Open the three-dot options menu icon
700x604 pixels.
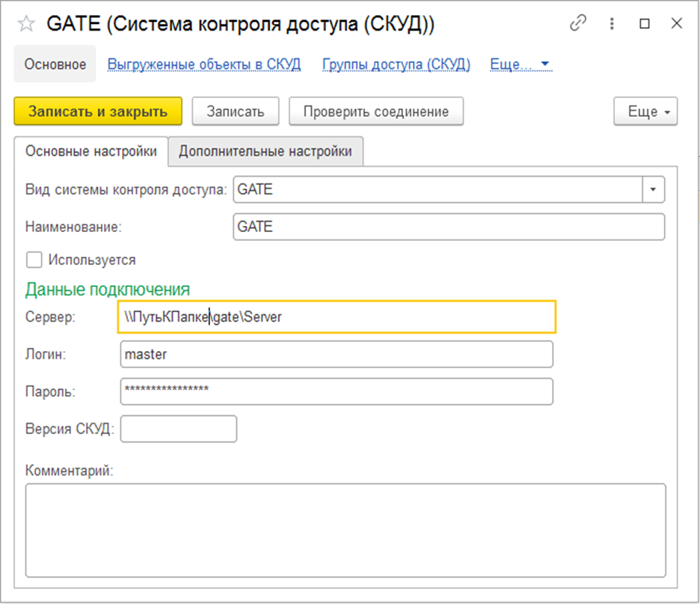pos(612,23)
